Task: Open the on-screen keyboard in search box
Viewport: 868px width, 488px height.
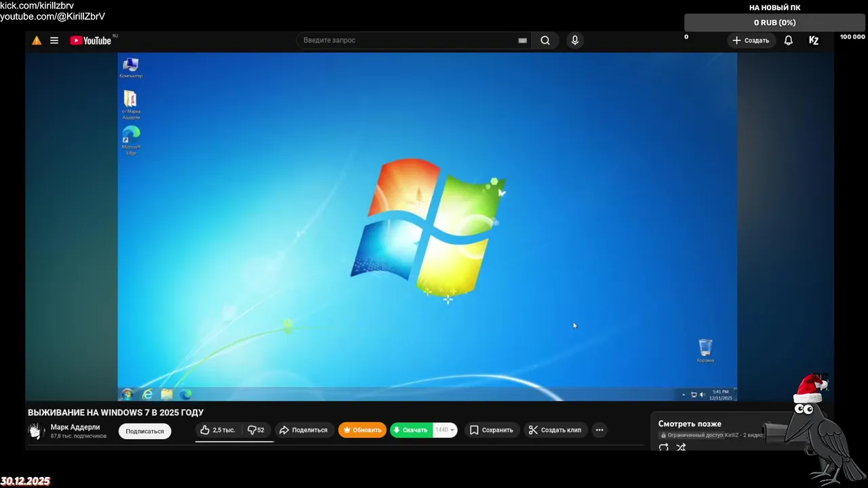Action: (x=522, y=41)
